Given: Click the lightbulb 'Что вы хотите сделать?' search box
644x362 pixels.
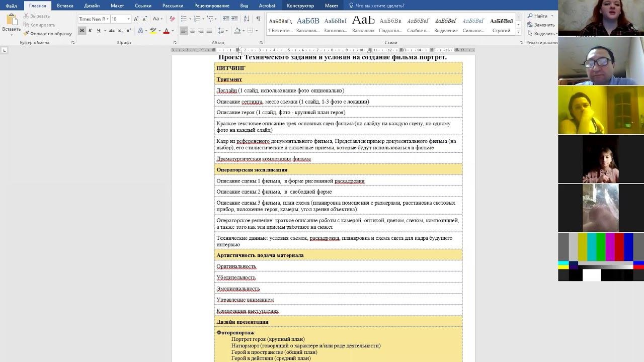Looking at the screenshot, I should pos(376,6).
